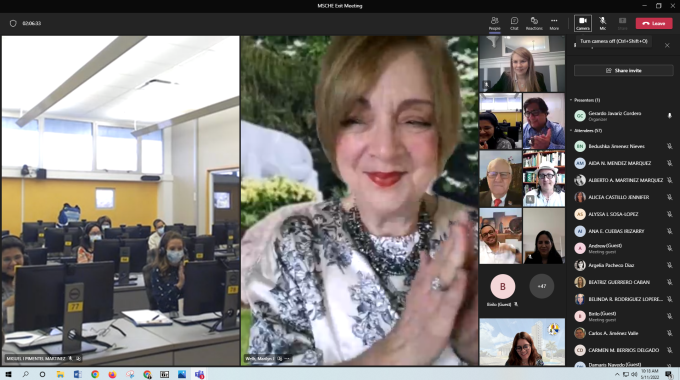Click the Share invite button
The height and width of the screenshot is (380, 680).
(x=624, y=70)
